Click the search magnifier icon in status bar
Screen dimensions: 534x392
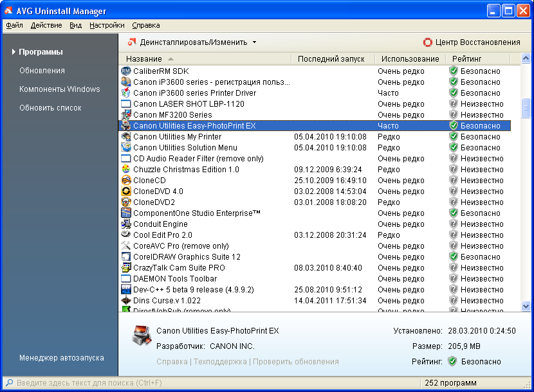(9, 383)
